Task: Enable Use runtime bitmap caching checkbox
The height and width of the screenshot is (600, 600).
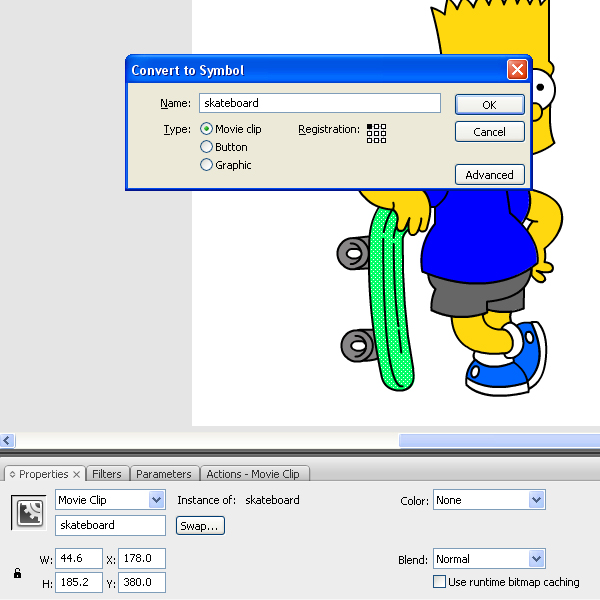Action: [439, 582]
